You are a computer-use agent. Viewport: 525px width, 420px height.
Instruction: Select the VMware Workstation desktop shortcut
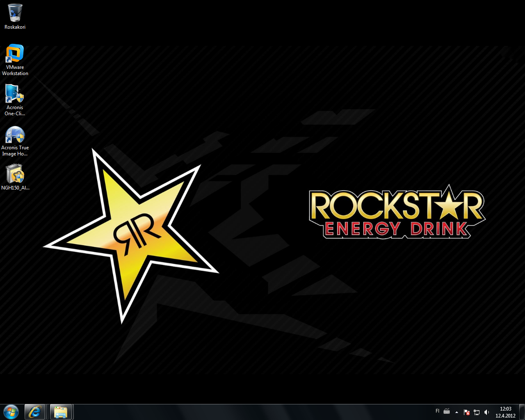pyautogui.click(x=15, y=60)
